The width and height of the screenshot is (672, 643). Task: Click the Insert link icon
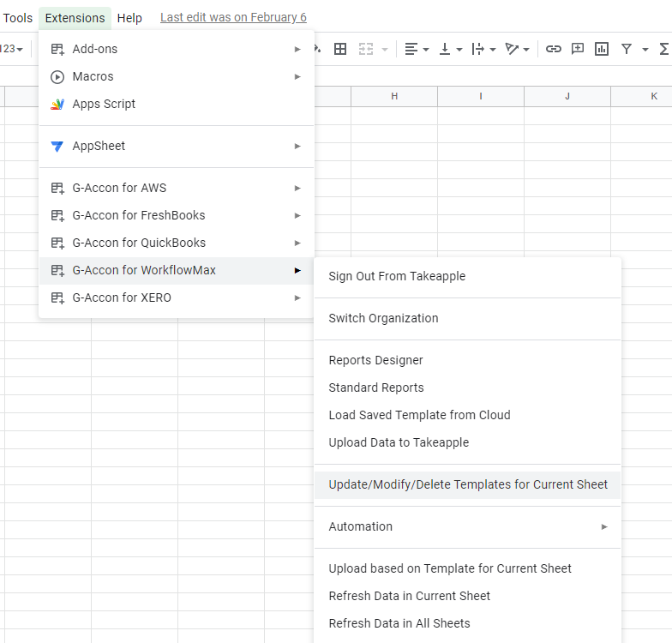point(554,49)
